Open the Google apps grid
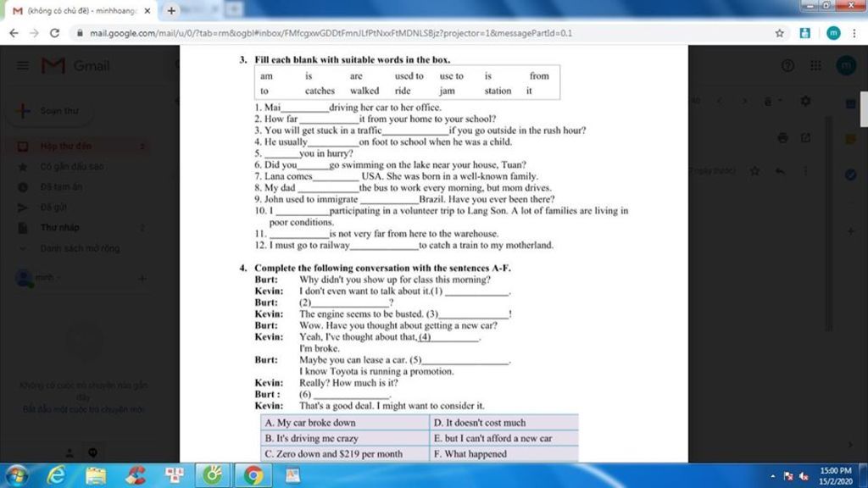 click(815, 66)
